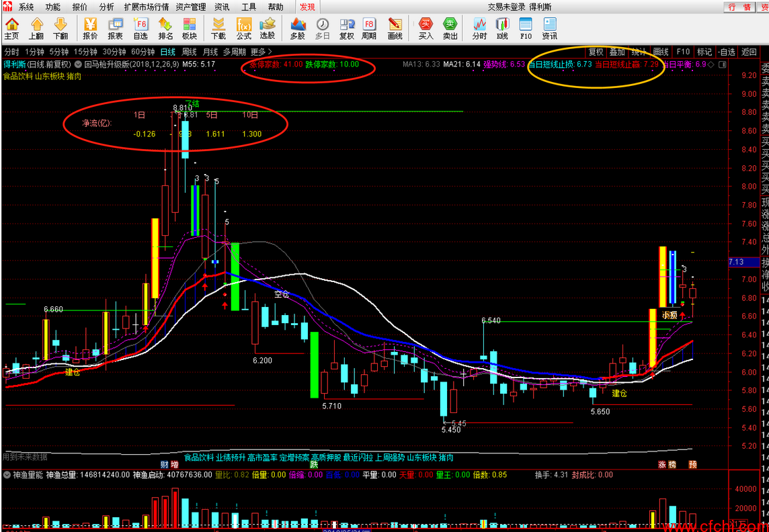Click the 8.810 peak price label
This screenshot has height=532, width=769.
pyautogui.click(x=182, y=107)
